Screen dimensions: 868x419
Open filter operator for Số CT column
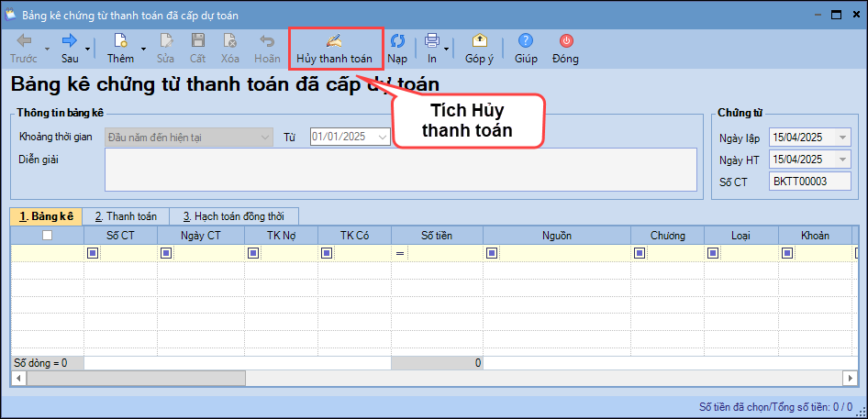[93, 253]
